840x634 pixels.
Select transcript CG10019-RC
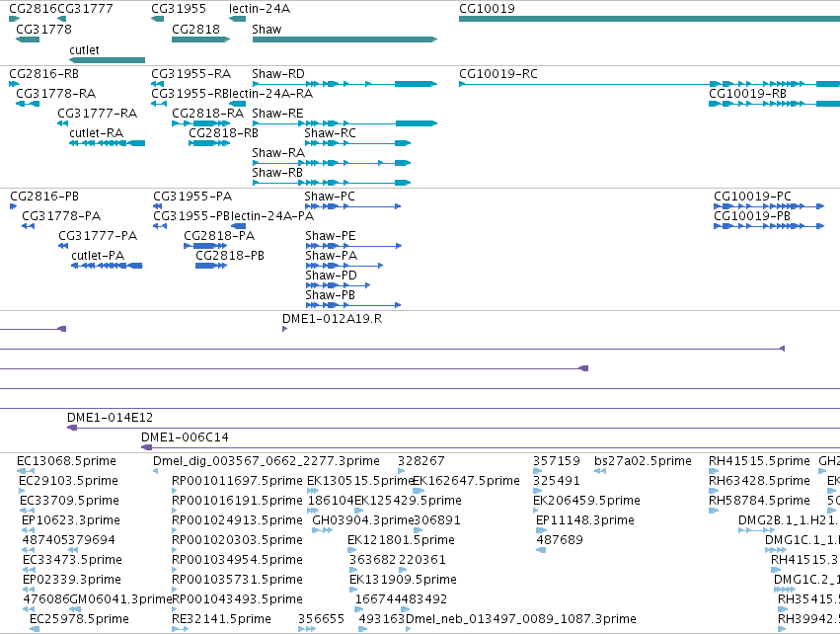649,84
